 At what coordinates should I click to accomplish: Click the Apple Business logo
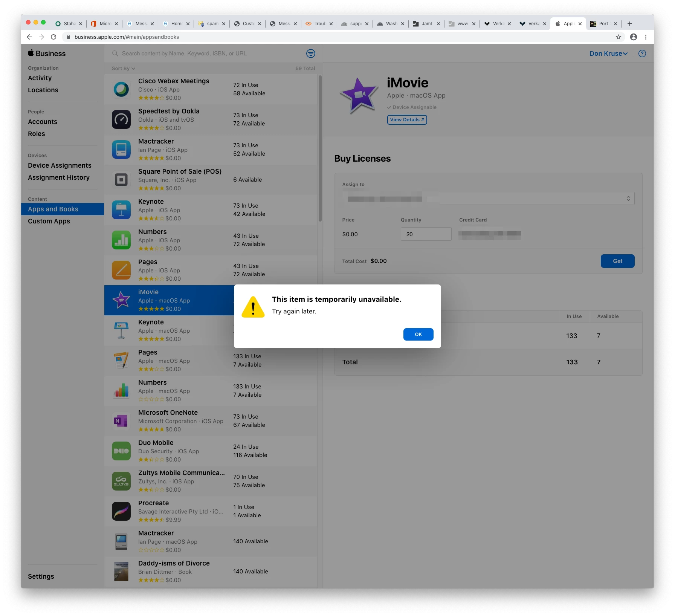tap(47, 53)
